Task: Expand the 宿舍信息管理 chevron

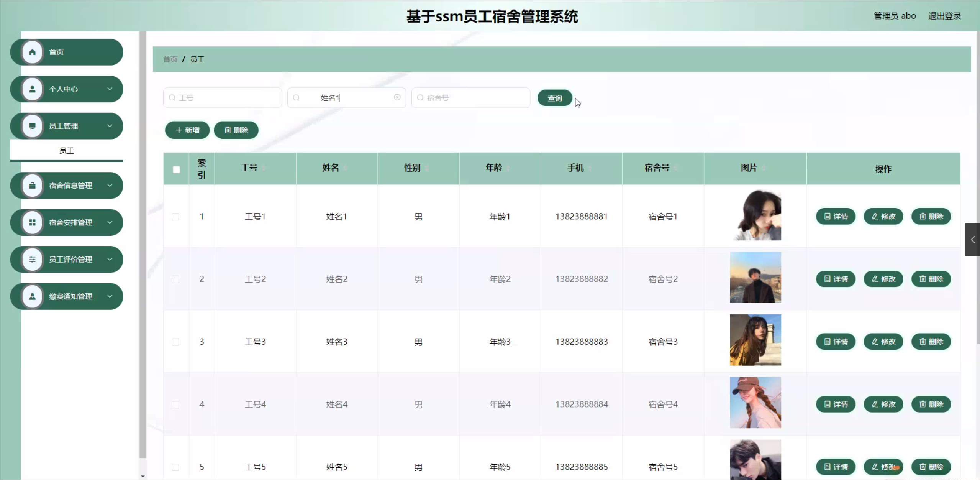Action: [x=110, y=186]
